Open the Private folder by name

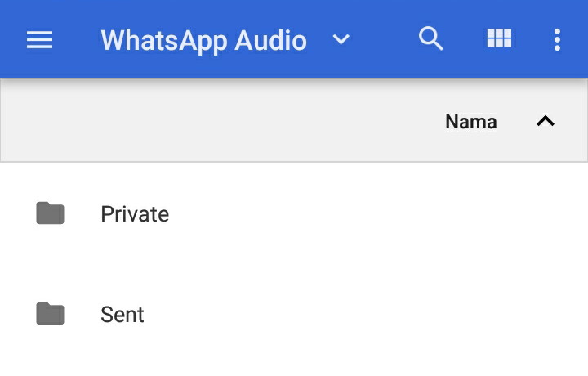pos(135,214)
